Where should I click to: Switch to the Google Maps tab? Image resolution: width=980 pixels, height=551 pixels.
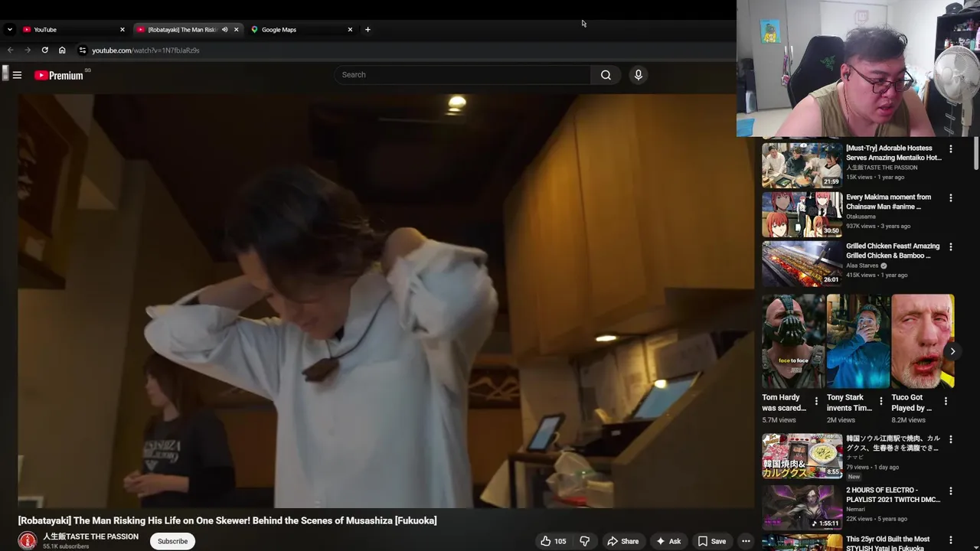pyautogui.click(x=297, y=30)
